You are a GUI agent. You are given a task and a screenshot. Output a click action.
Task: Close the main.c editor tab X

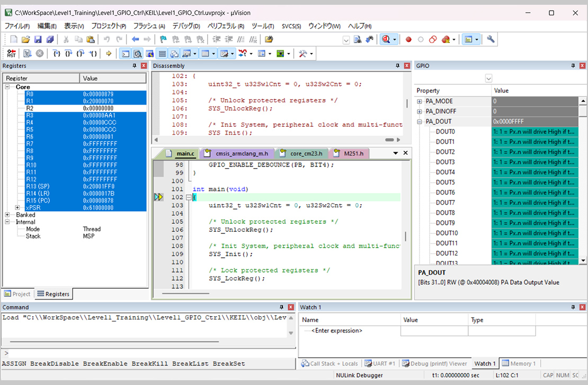click(x=405, y=153)
